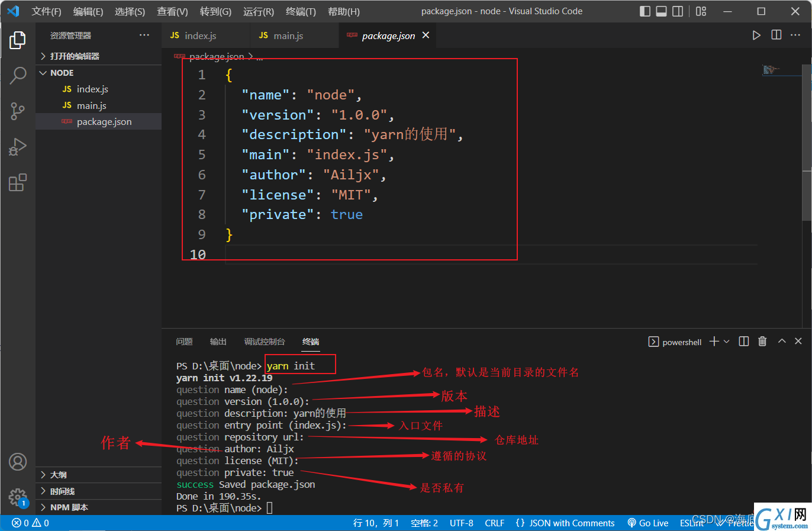Open the 选择(S) menu
This screenshot has width=812, height=531.
(130, 11)
